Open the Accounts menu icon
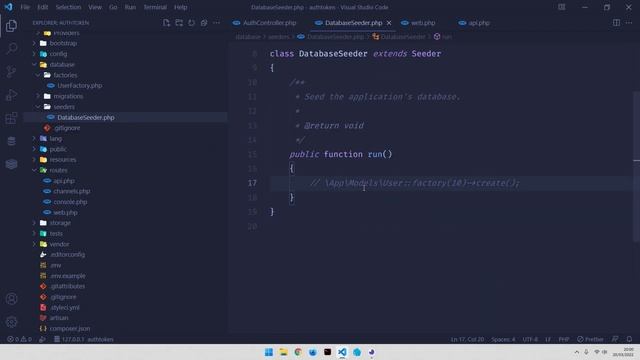 point(11,299)
